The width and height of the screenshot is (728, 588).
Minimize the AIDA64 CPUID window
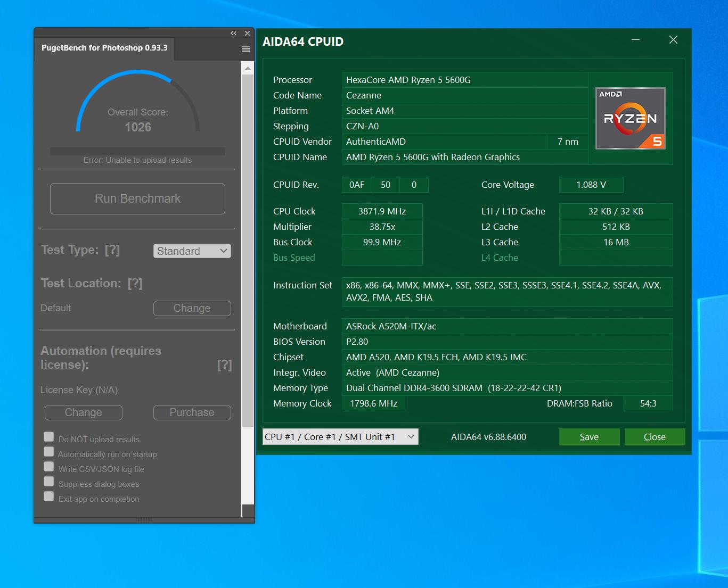click(x=635, y=40)
